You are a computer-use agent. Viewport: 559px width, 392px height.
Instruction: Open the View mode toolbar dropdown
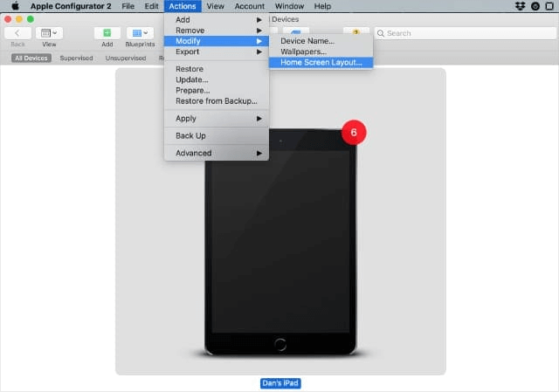coord(49,32)
